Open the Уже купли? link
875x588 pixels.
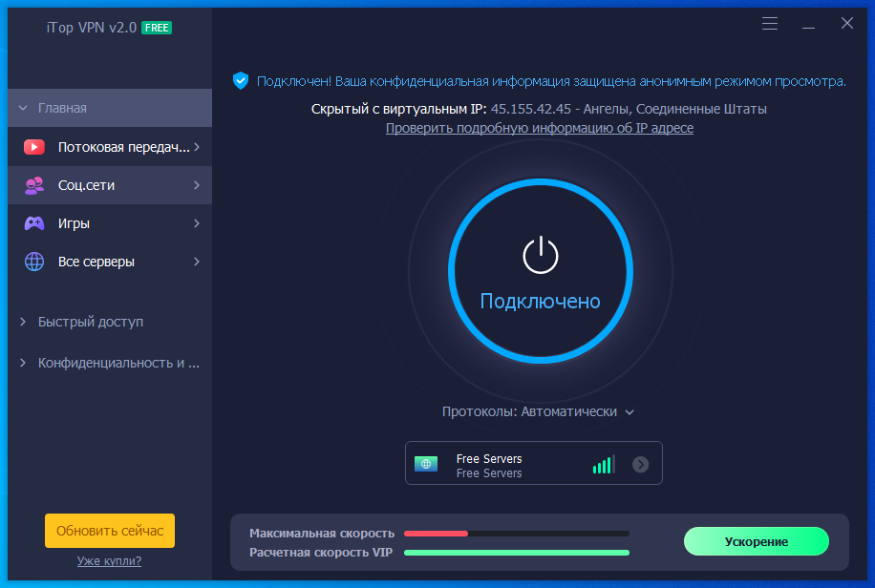109,561
